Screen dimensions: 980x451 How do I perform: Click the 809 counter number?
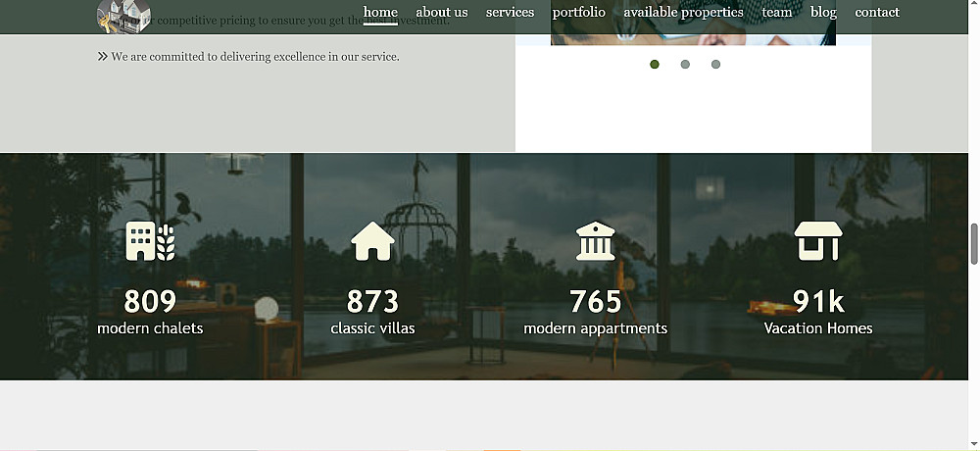150,302
